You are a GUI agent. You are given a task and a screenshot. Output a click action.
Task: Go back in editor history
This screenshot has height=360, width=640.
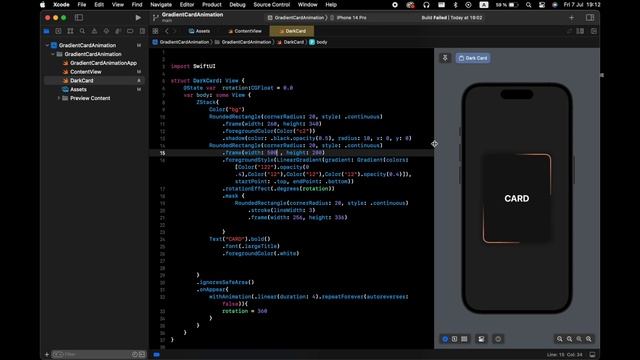(x=167, y=31)
